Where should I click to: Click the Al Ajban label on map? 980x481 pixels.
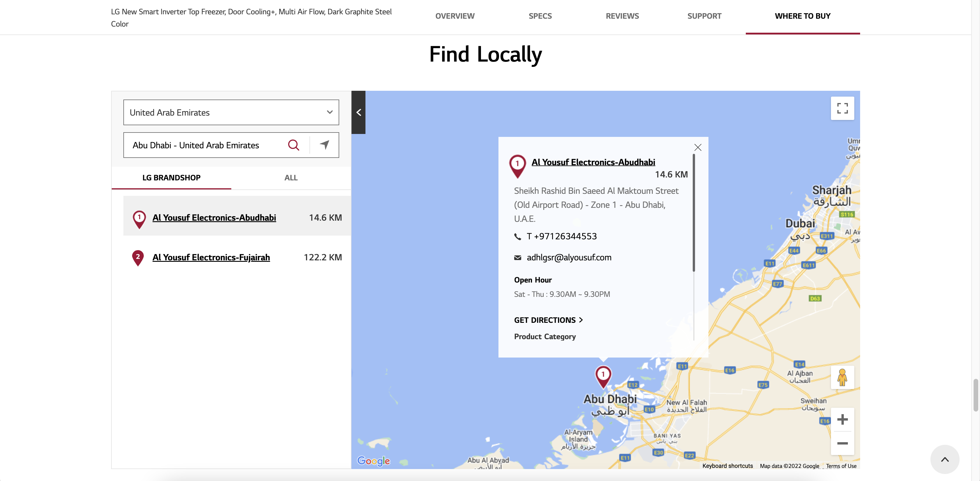[800, 374]
